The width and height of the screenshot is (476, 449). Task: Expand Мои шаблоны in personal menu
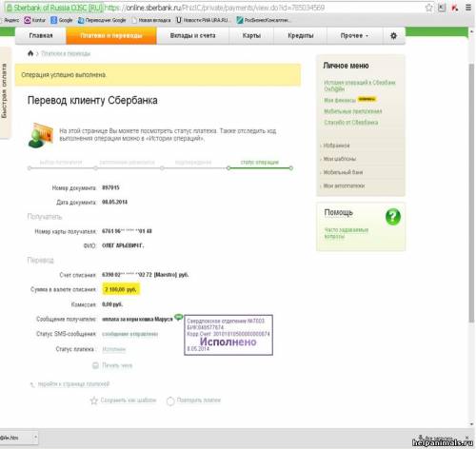click(339, 159)
